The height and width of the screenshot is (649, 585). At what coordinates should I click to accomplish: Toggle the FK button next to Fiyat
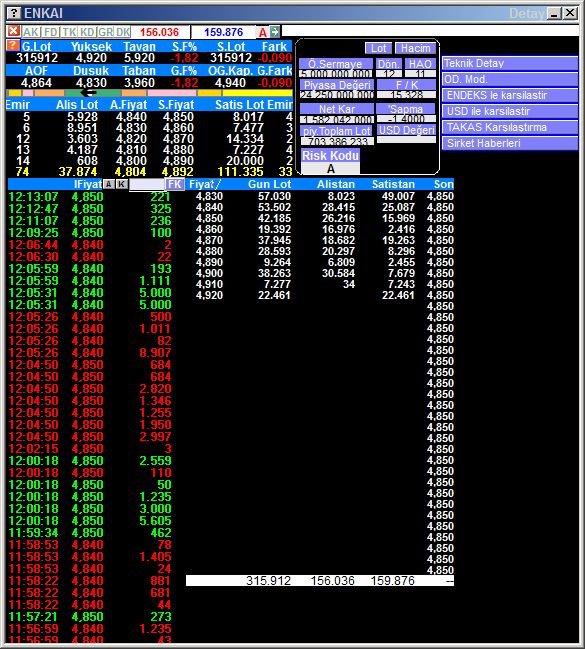(175, 184)
